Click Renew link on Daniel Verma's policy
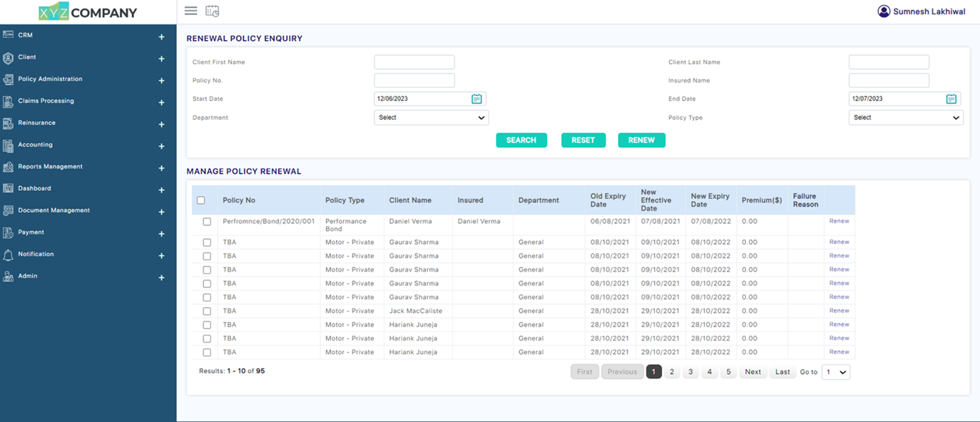The width and height of the screenshot is (980, 422). (839, 221)
